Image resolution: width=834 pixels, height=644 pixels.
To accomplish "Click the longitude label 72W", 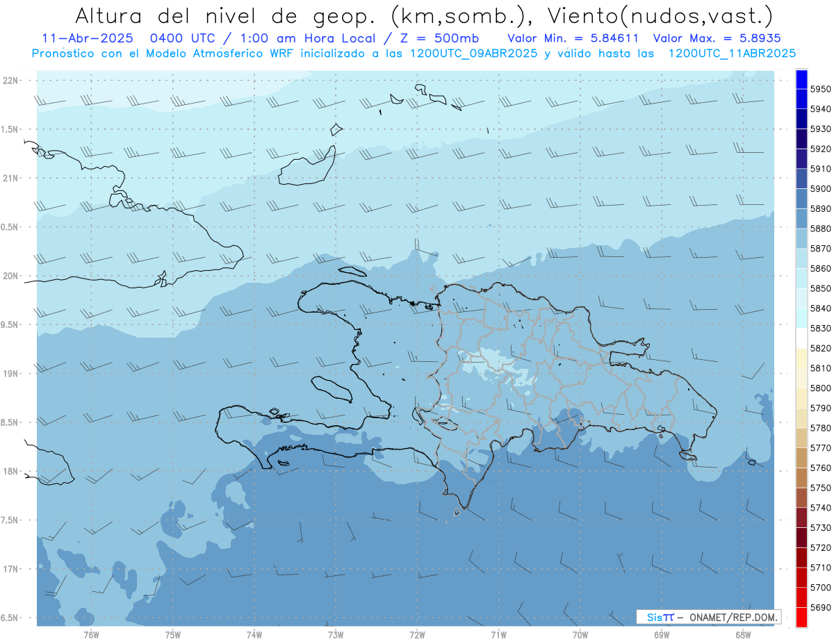I will click(x=417, y=635).
